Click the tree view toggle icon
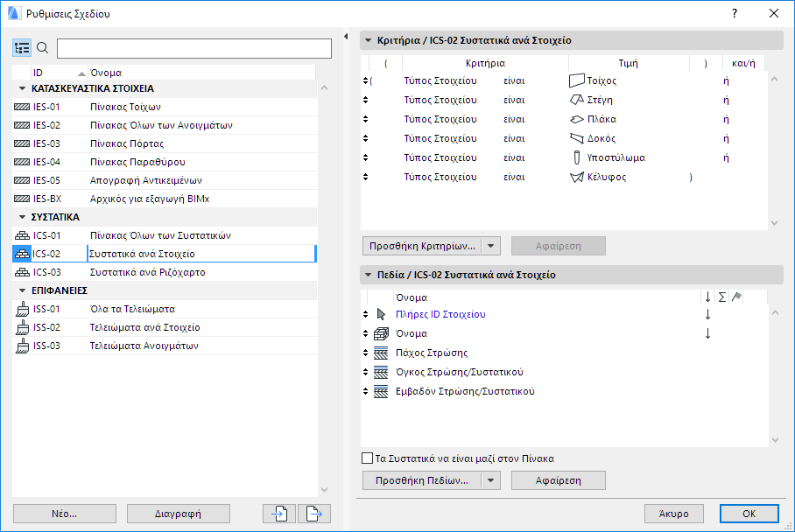This screenshot has width=795, height=532. coord(22,48)
